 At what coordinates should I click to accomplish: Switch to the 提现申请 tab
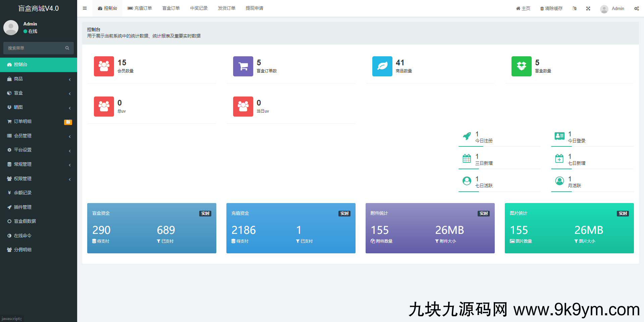pyautogui.click(x=254, y=8)
